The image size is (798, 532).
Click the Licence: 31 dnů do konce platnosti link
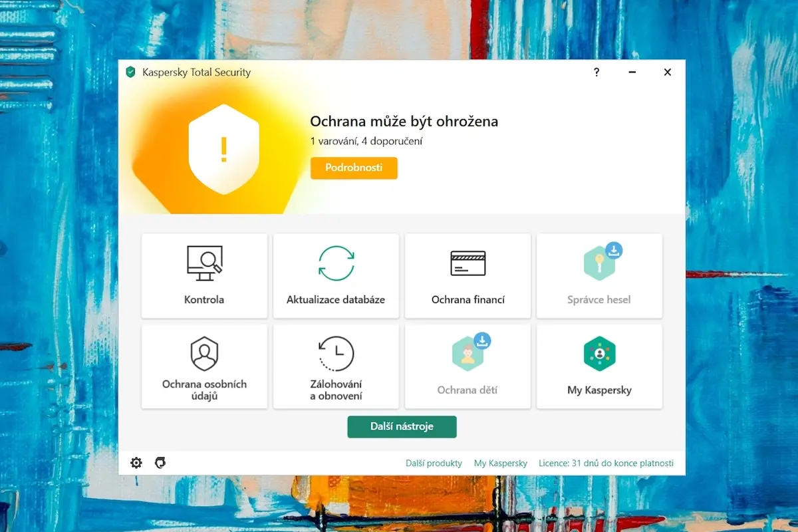(x=606, y=464)
